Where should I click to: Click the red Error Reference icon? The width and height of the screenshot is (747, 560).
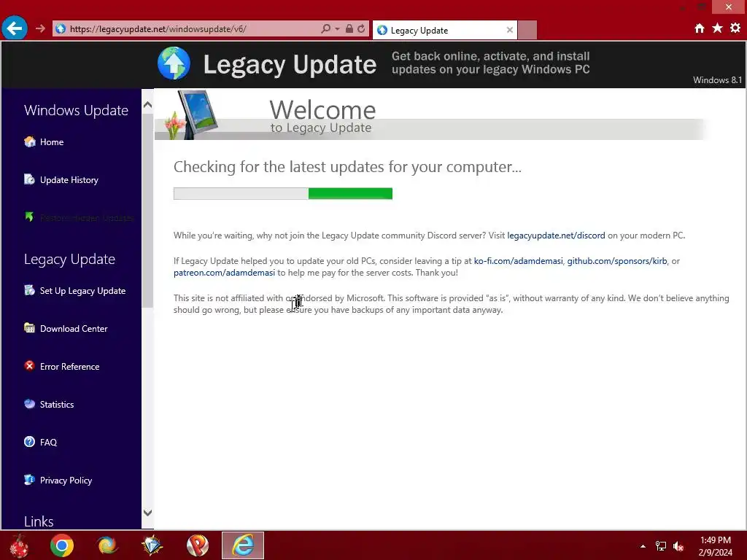[29, 366]
